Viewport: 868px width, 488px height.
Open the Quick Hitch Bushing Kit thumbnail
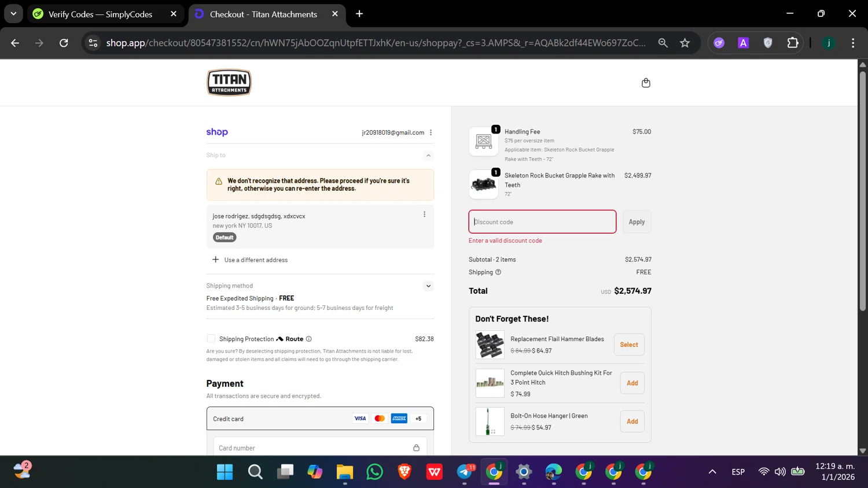490,383
